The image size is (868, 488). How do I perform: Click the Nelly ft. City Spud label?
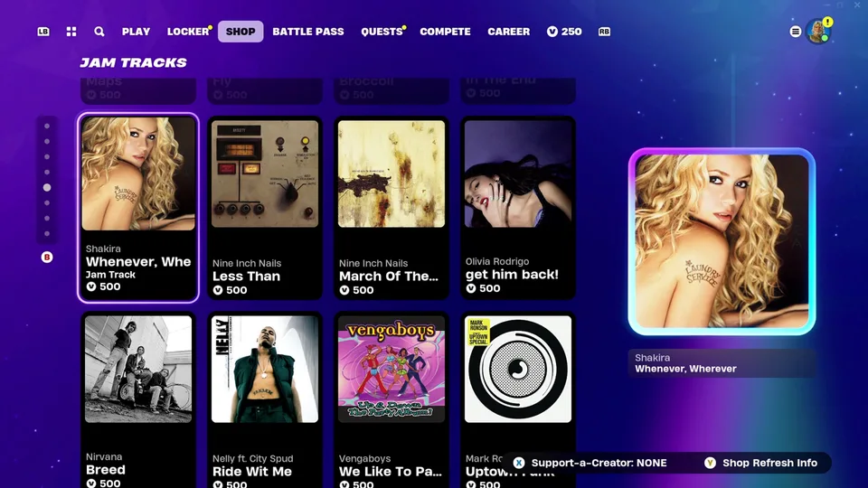(x=253, y=458)
